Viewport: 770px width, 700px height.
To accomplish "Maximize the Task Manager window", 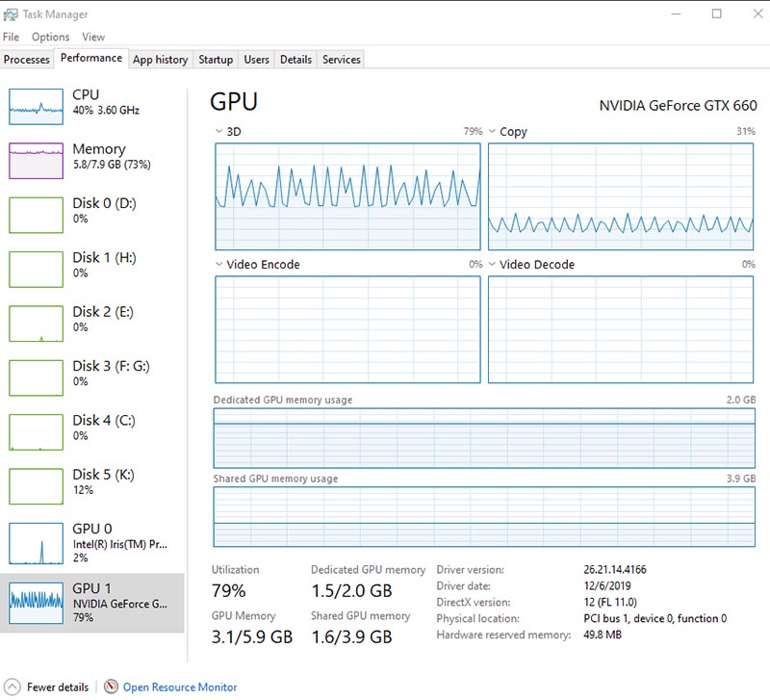I will (x=717, y=13).
